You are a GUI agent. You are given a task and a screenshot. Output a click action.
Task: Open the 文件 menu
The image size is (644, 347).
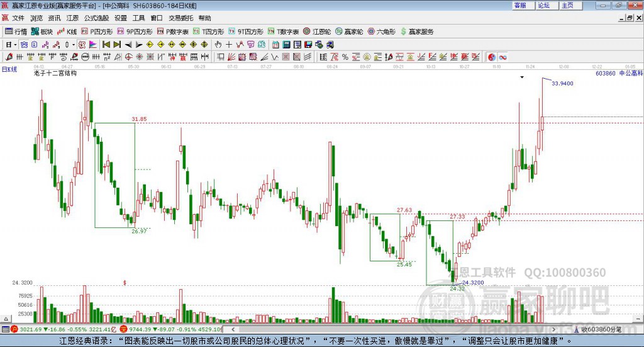pos(18,18)
